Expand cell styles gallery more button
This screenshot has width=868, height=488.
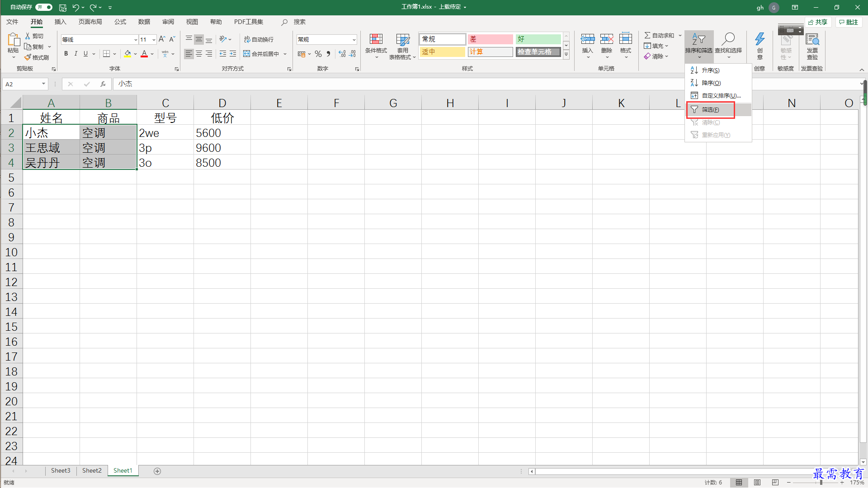(x=566, y=55)
